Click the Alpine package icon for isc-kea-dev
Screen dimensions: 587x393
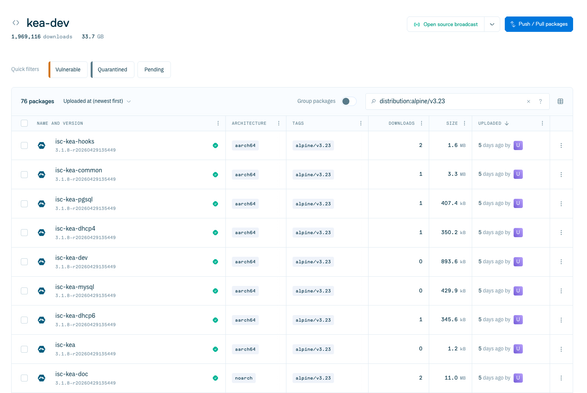point(42,262)
